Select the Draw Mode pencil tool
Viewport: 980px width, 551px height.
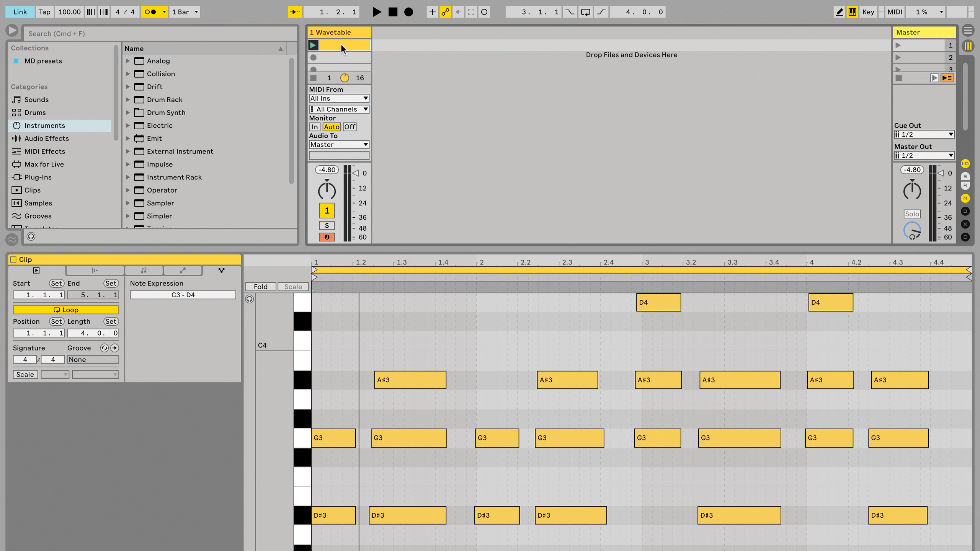(x=839, y=12)
